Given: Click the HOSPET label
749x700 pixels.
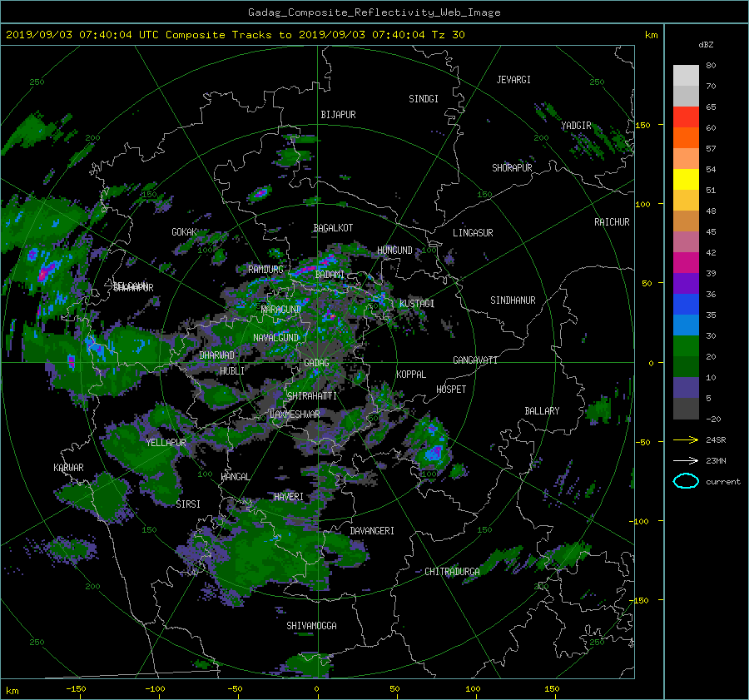Looking at the screenshot, I should tap(451, 390).
